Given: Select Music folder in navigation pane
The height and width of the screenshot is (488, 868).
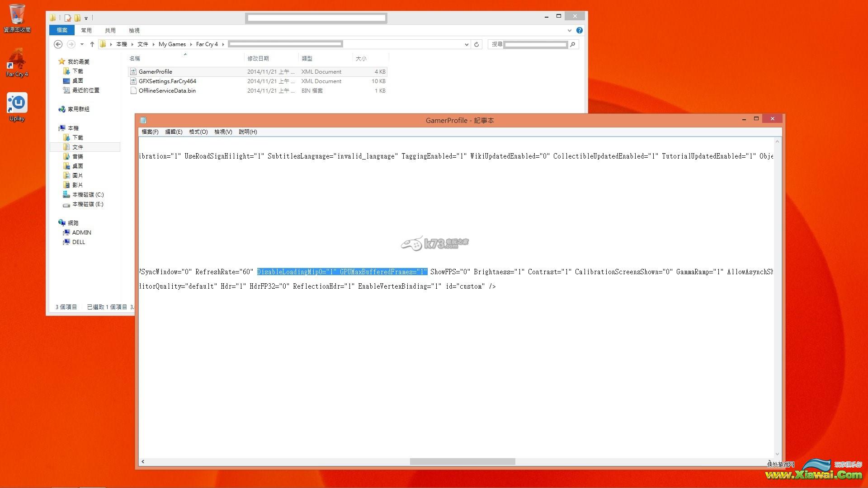Looking at the screenshot, I should tap(73, 156).
